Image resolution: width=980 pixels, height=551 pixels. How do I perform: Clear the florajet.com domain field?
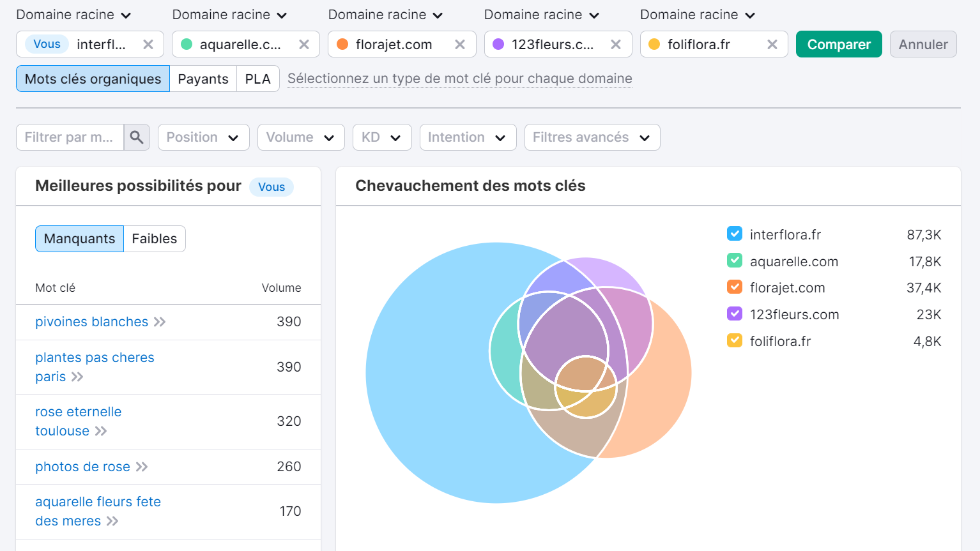(x=460, y=45)
